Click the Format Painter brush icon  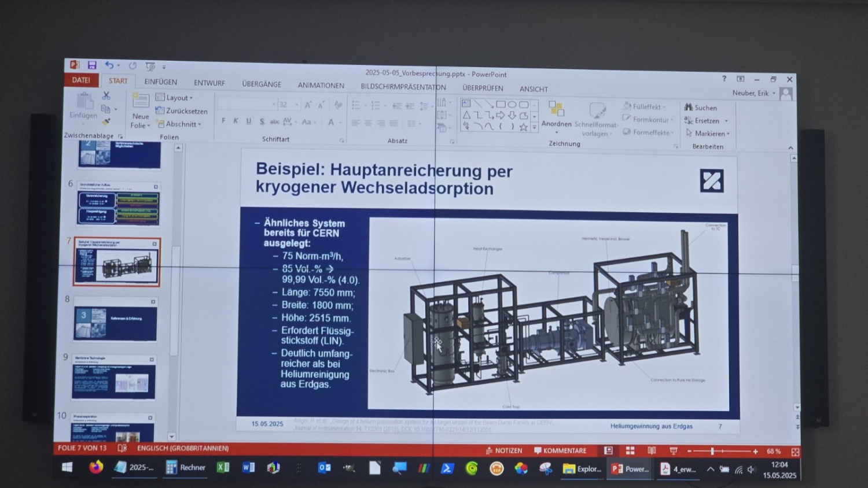[106, 121]
